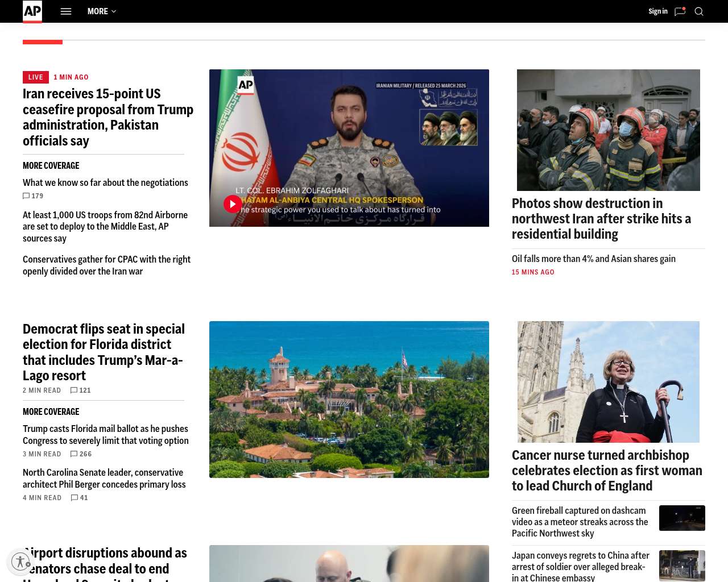Open the LIVE badge for Iran coverage
This screenshot has height=582, width=728.
coord(36,77)
